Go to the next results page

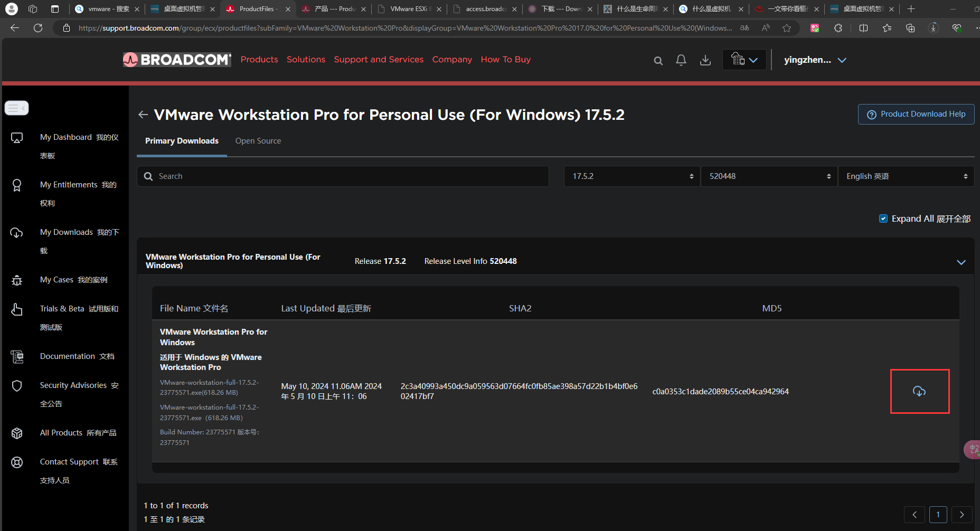click(962, 515)
